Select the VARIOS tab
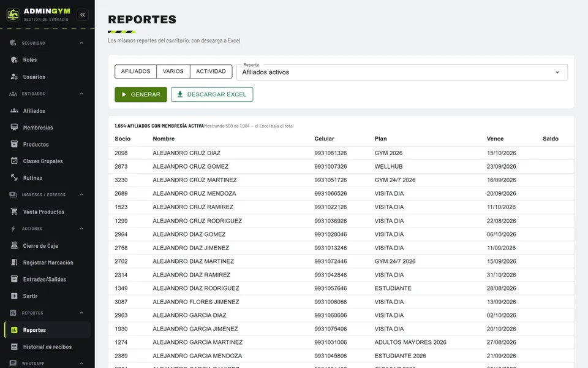 (173, 71)
